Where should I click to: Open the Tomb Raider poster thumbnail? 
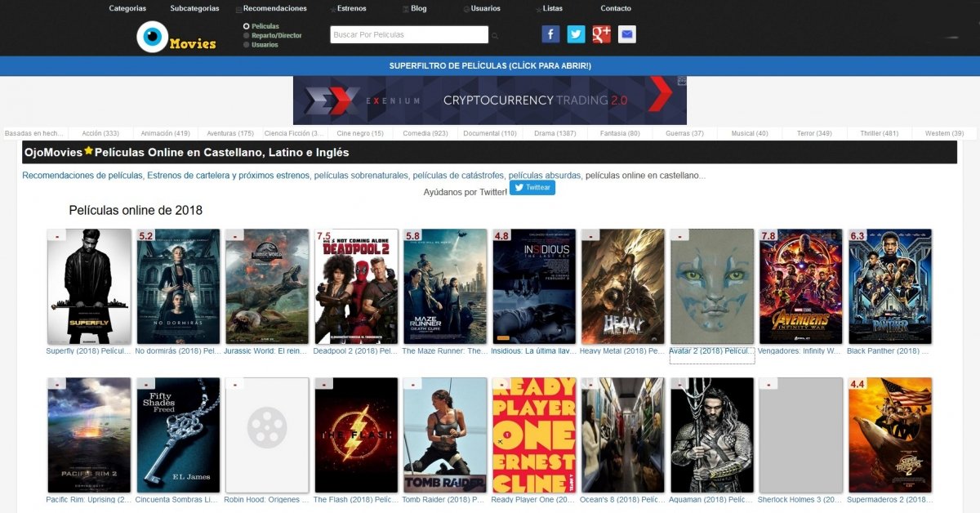click(445, 435)
